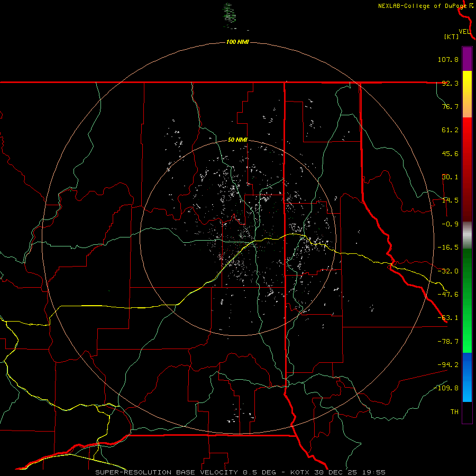Click the -63.1 velocity scale value
This screenshot has width=476, height=476.
(448, 318)
